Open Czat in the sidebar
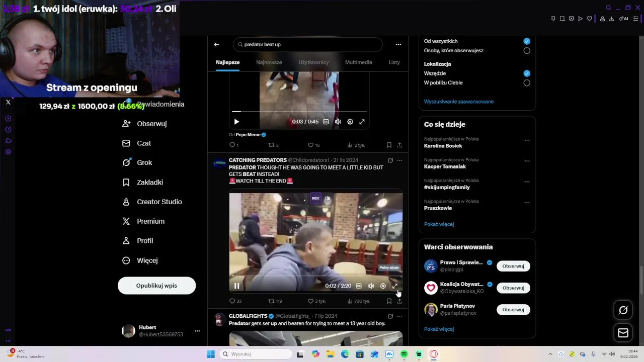 pyautogui.click(x=136, y=143)
